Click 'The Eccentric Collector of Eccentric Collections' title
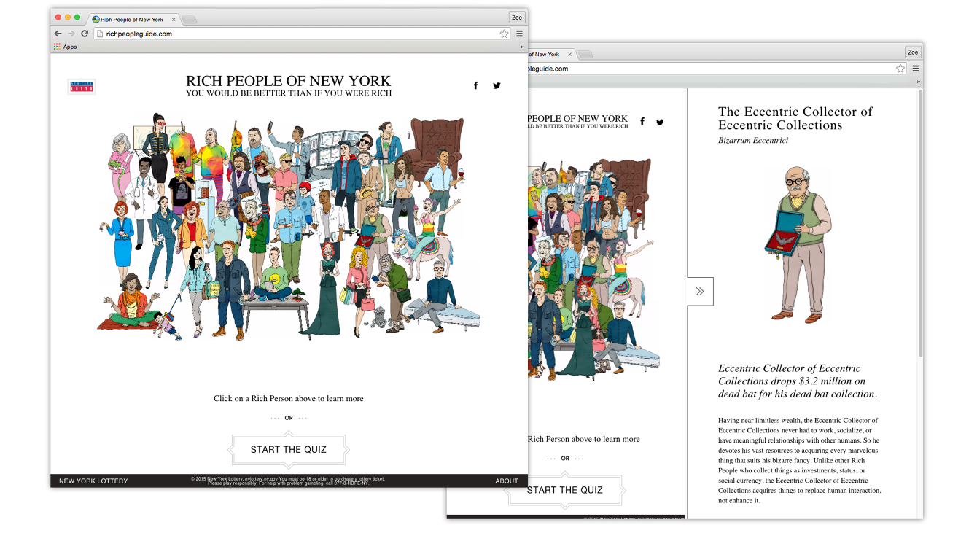Screen dimensions: 977x560 pos(795,118)
